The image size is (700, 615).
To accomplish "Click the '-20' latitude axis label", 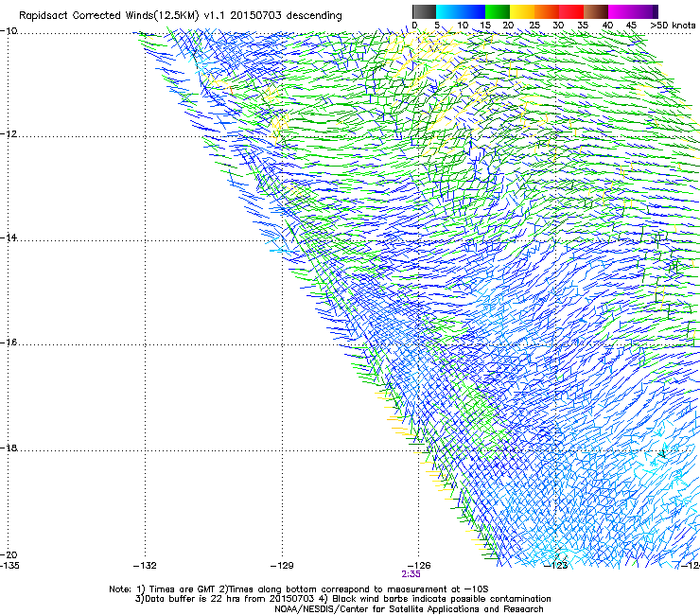I will (9, 554).
